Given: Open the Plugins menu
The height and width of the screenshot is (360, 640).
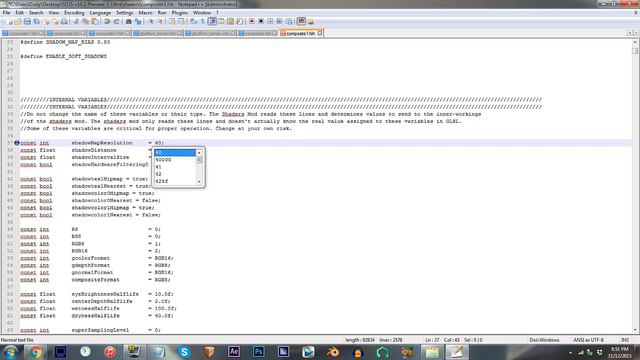Looking at the screenshot, I should [179, 13].
